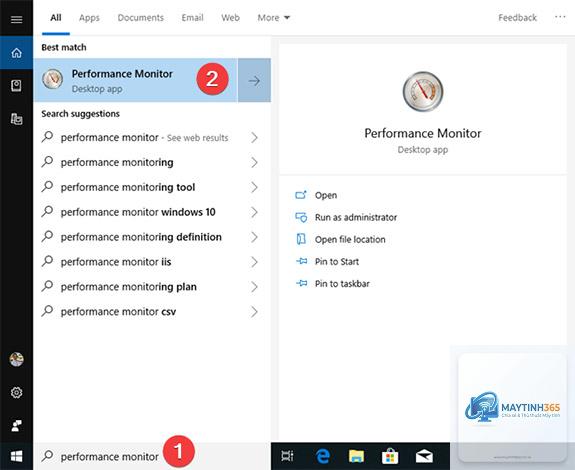Screen dimensions: 575x470
Task: Select the Home icon in the sidebar
Action: 16,53
